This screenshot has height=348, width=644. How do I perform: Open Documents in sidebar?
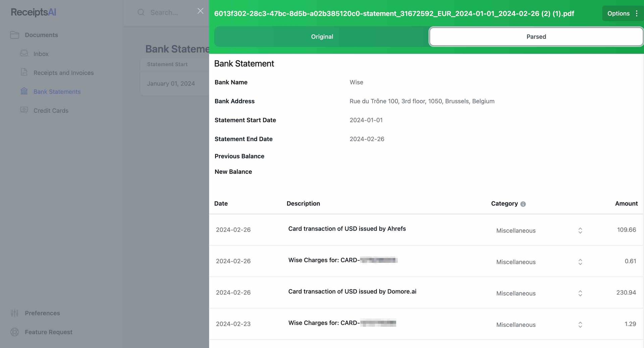coord(41,35)
